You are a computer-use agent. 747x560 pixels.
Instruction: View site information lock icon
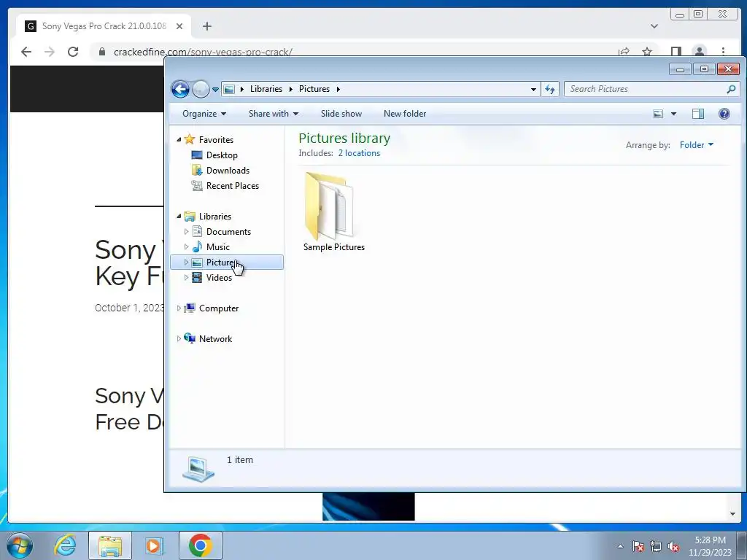pyautogui.click(x=101, y=52)
